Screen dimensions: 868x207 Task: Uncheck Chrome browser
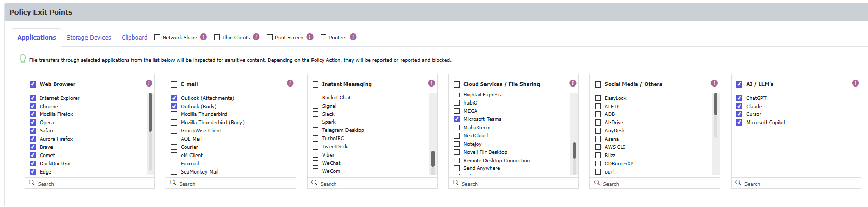point(33,106)
